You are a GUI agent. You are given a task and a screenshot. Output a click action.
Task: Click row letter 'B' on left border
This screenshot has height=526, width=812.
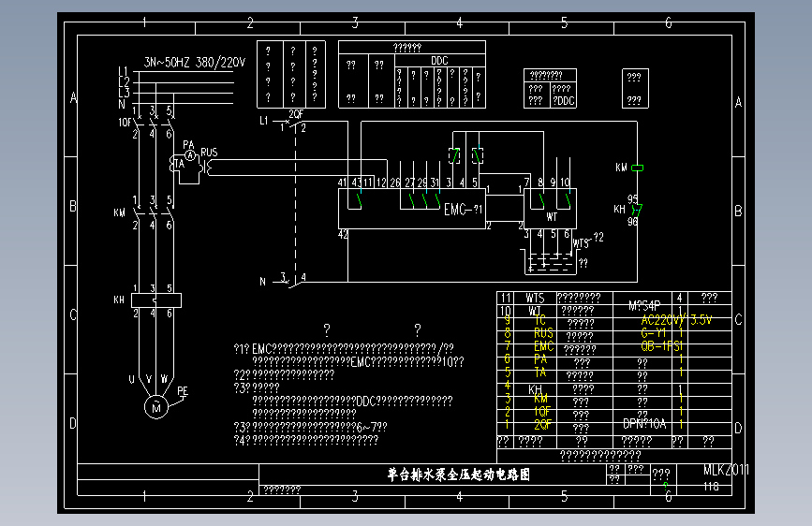coord(73,206)
